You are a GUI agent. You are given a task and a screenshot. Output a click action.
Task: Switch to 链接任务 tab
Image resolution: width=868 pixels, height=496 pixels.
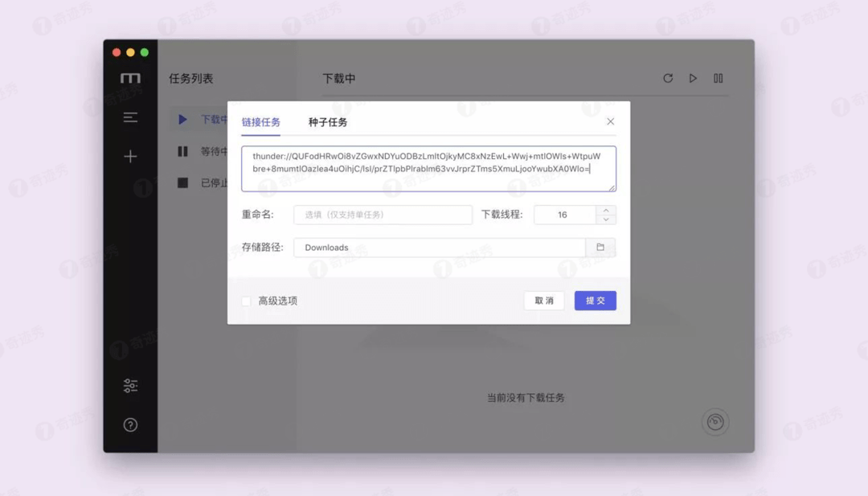click(x=260, y=121)
